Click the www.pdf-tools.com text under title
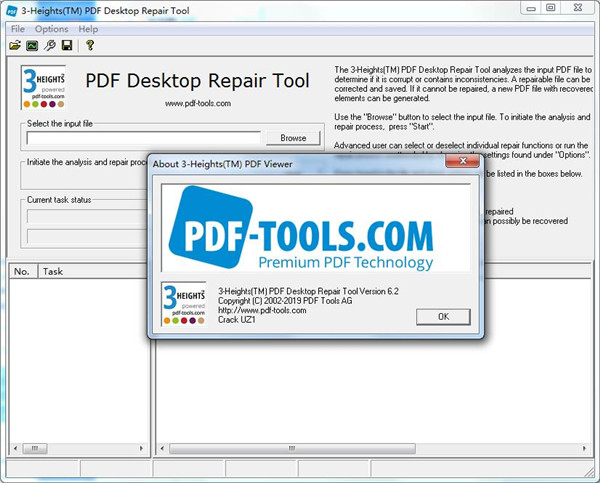 click(198, 103)
